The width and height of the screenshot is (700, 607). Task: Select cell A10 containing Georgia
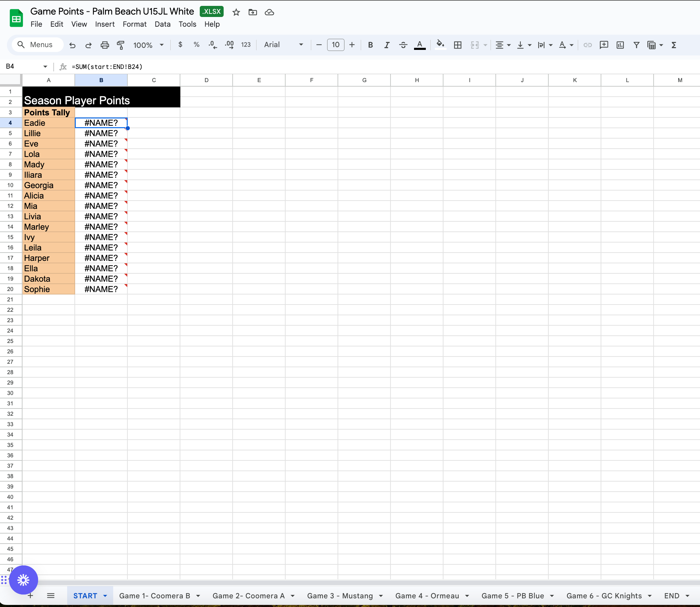[48, 185]
